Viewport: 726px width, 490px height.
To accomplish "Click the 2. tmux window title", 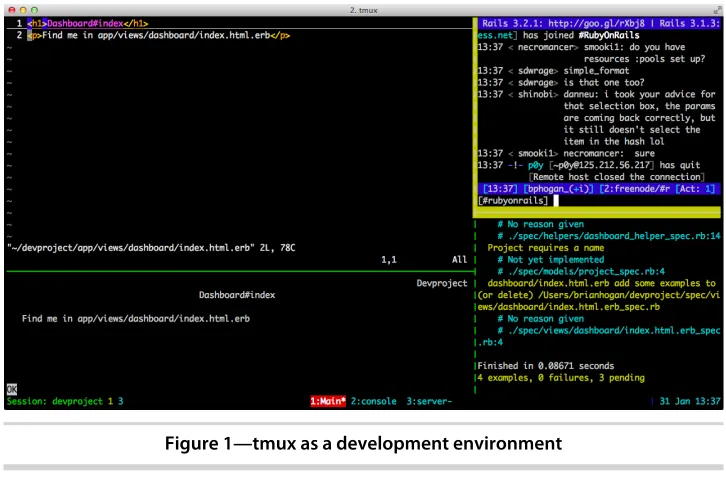I will tap(363, 10).
